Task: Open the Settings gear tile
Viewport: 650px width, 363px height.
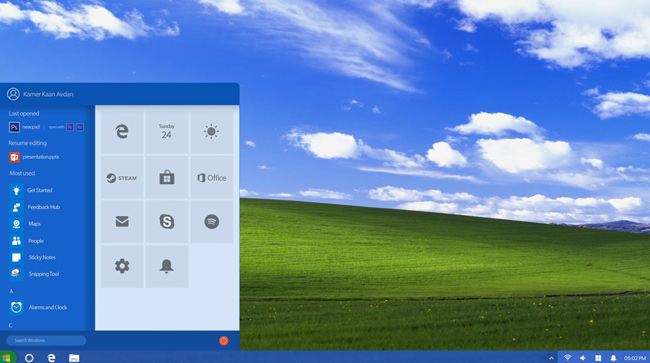Action: point(122,266)
